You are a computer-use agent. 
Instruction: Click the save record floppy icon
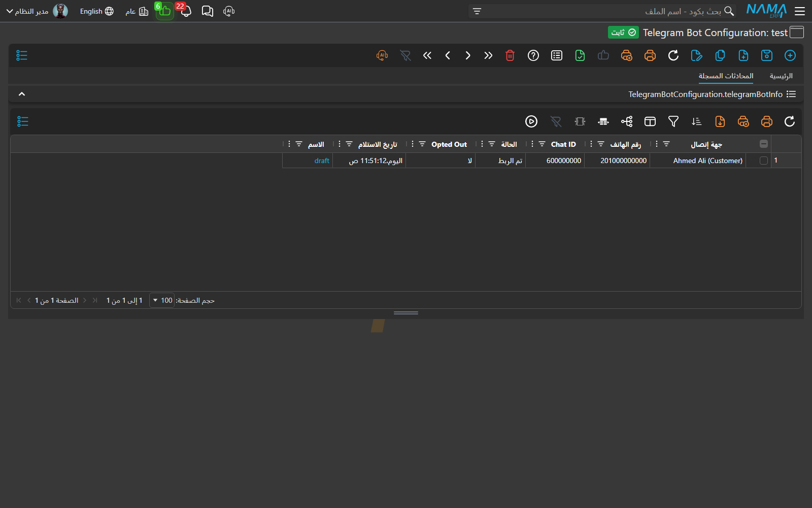(767, 55)
